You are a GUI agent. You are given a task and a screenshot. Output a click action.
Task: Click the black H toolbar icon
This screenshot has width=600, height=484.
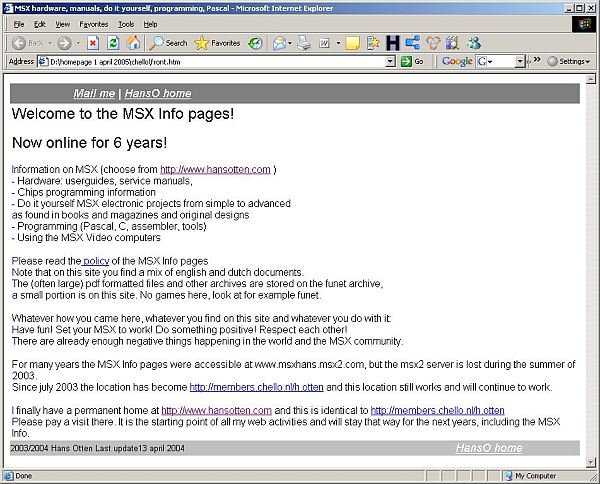[393, 43]
